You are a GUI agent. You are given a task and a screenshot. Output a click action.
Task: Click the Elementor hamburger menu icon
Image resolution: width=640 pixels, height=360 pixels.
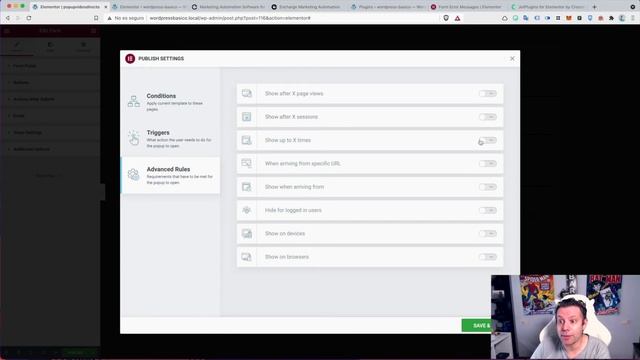click(7, 31)
